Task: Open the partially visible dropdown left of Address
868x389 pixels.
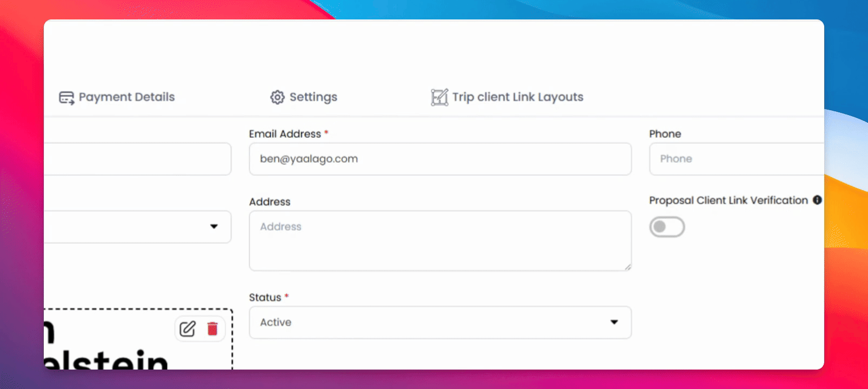Action: tap(138, 227)
